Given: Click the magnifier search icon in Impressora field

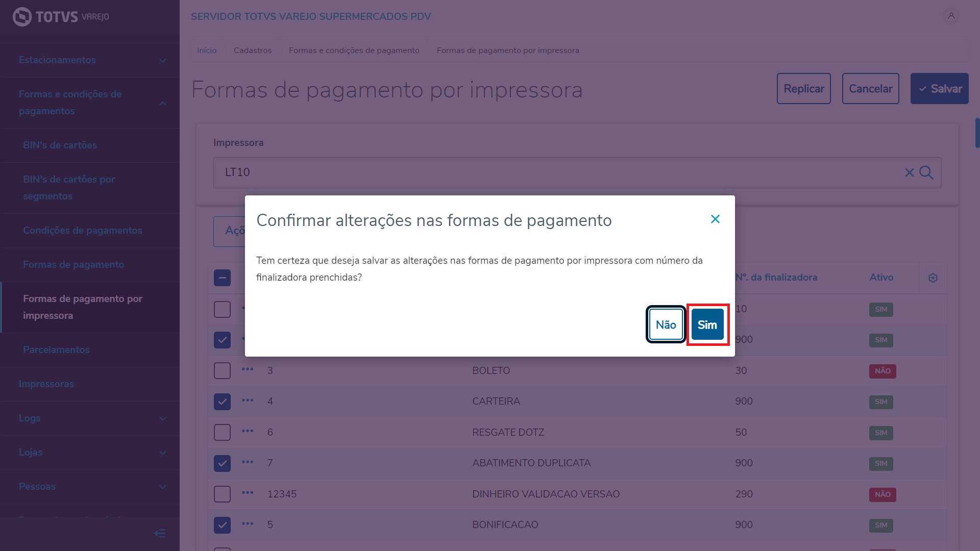Looking at the screenshot, I should (926, 172).
